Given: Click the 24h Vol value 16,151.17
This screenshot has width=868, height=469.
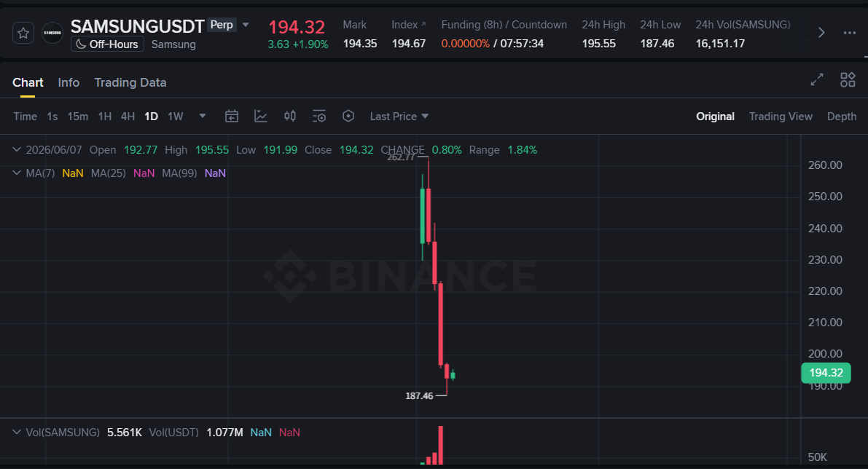Looking at the screenshot, I should [x=720, y=44].
